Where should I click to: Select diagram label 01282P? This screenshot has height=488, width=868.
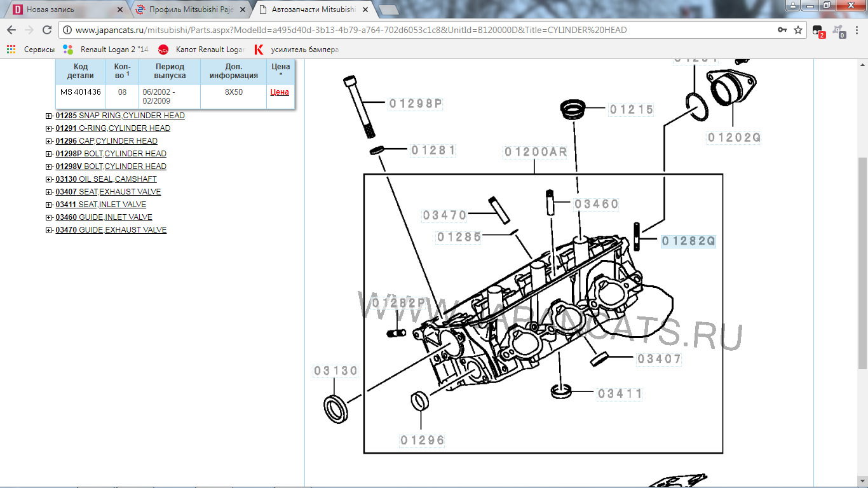[x=399, y=303]
